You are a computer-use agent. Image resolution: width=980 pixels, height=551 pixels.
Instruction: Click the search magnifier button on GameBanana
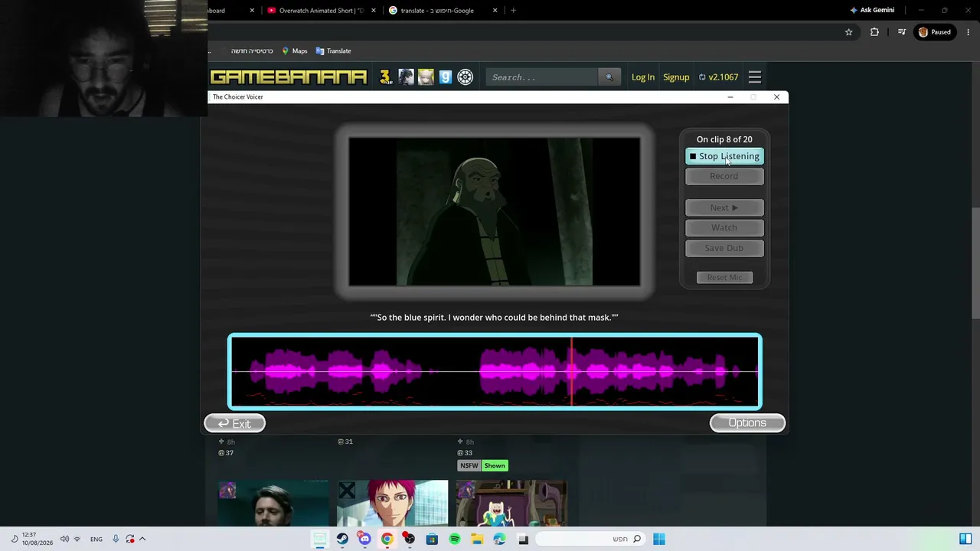pos(609,77)
